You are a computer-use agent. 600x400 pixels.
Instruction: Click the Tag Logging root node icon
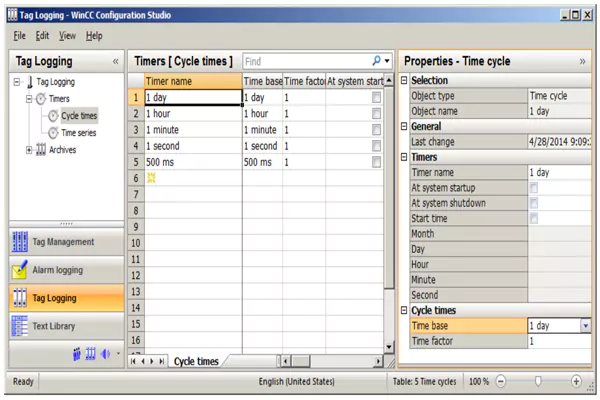(30, 82)
